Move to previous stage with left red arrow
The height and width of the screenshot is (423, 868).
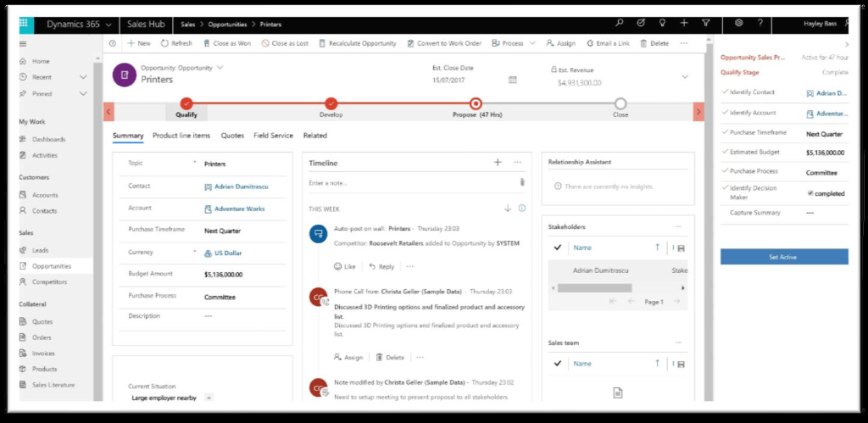[x=108, y=112]
